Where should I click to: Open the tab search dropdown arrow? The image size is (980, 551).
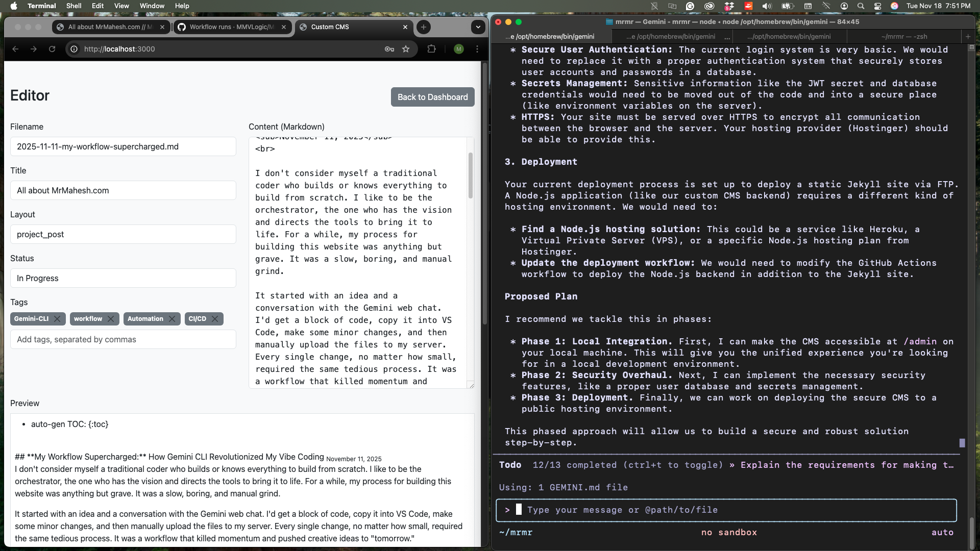tap(478, 27)
